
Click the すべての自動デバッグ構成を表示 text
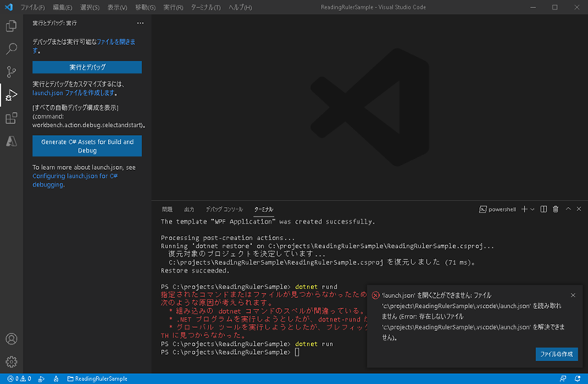76,107
